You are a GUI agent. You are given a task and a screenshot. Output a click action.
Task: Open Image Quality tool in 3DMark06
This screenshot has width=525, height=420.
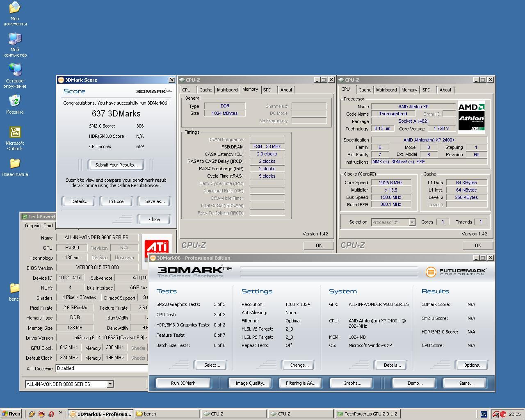(251, 383)
